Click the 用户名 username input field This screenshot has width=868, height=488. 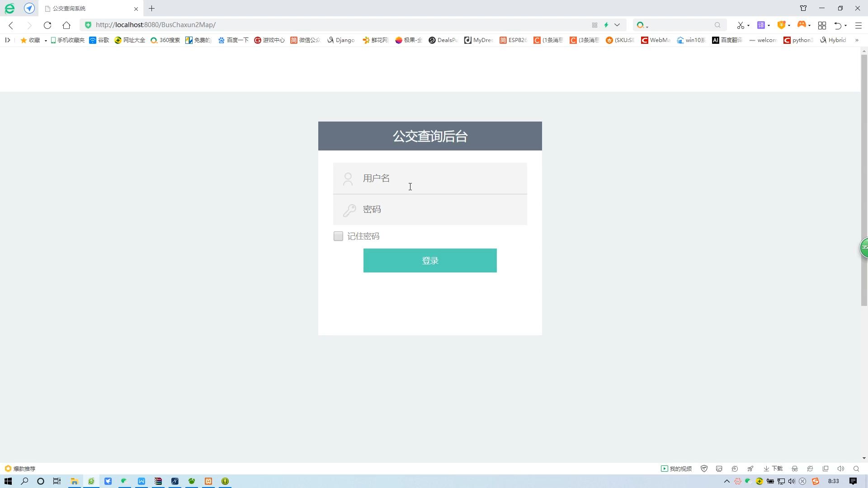430,178
